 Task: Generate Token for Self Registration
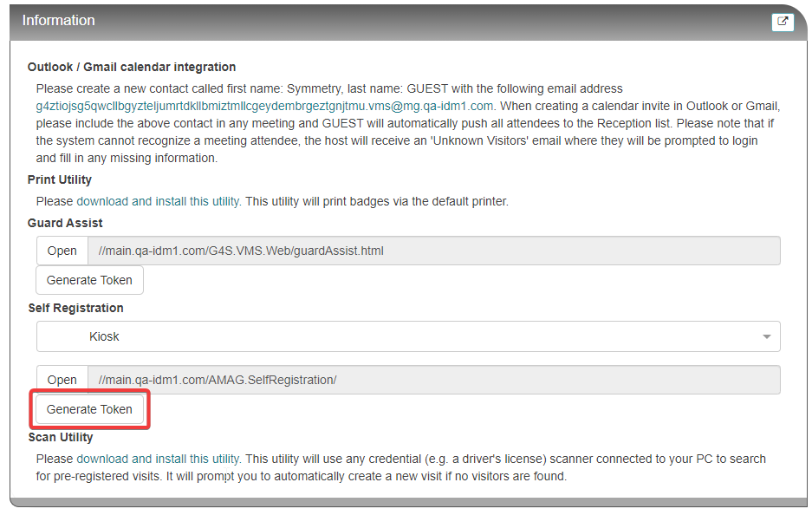tap(89, 409)
